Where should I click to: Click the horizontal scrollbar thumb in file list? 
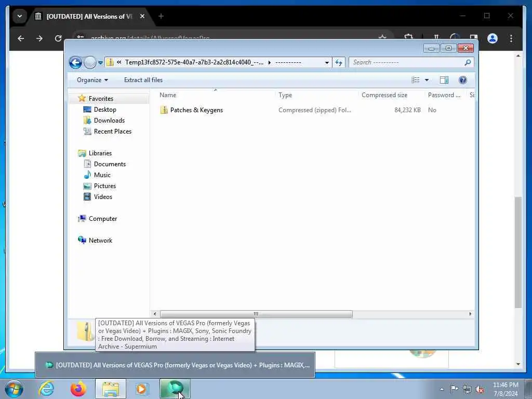(x=256, y=314)
